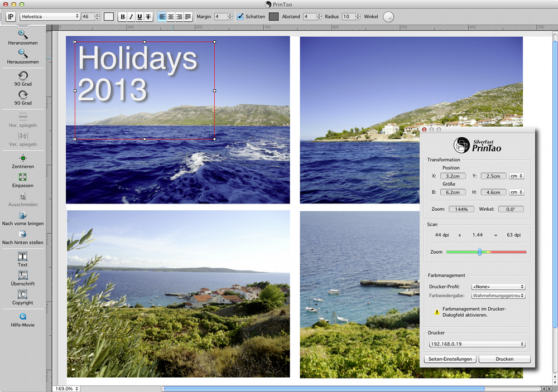Open the Helvetica font dropdown
The image size is (558, 392).
(50, 17)
